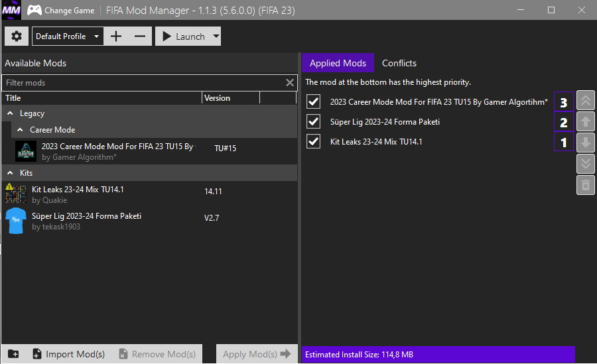This screenshot has width=597, height=364.
Task: Collapse the Career Mode subcategory
Action: click(x=20, y=130)
